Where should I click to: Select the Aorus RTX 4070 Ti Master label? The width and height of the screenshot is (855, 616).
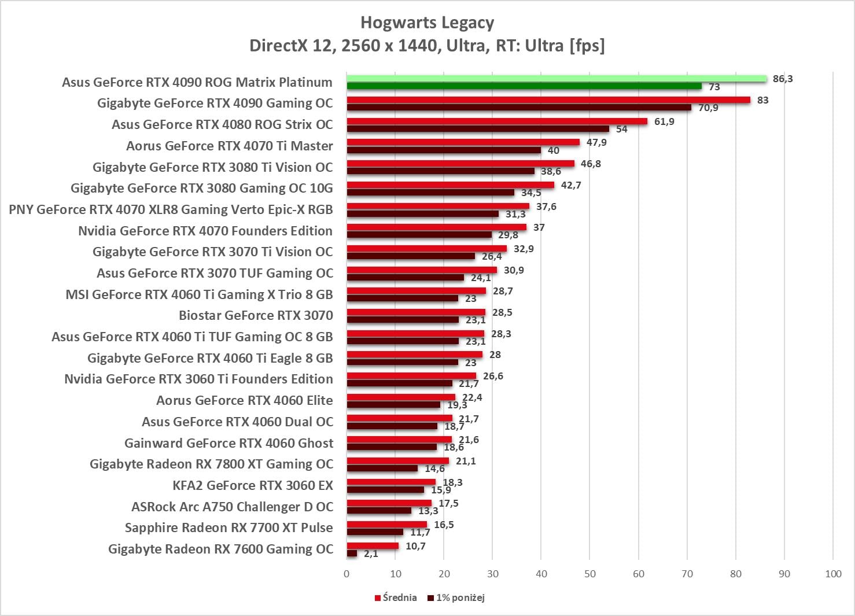[x=230, y=146]
